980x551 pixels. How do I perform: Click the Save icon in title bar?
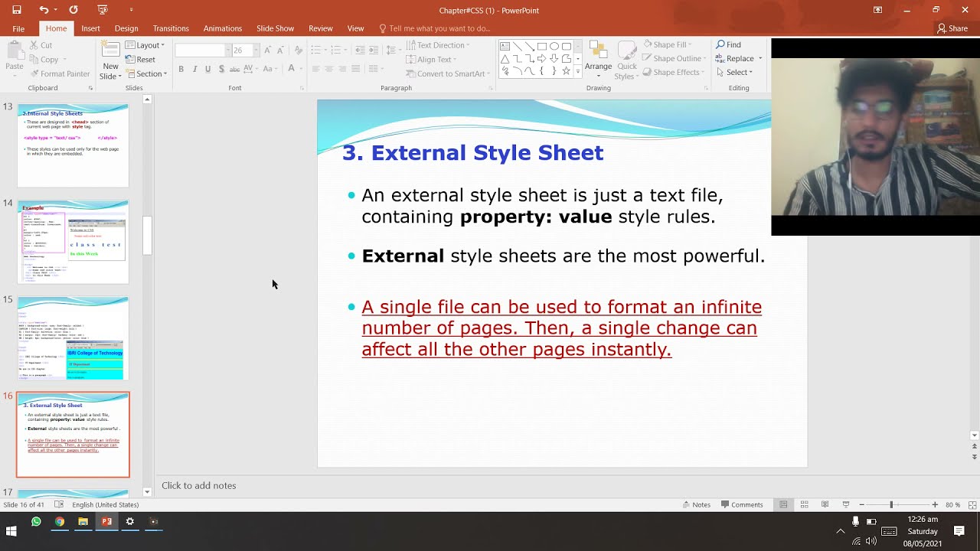17,10
